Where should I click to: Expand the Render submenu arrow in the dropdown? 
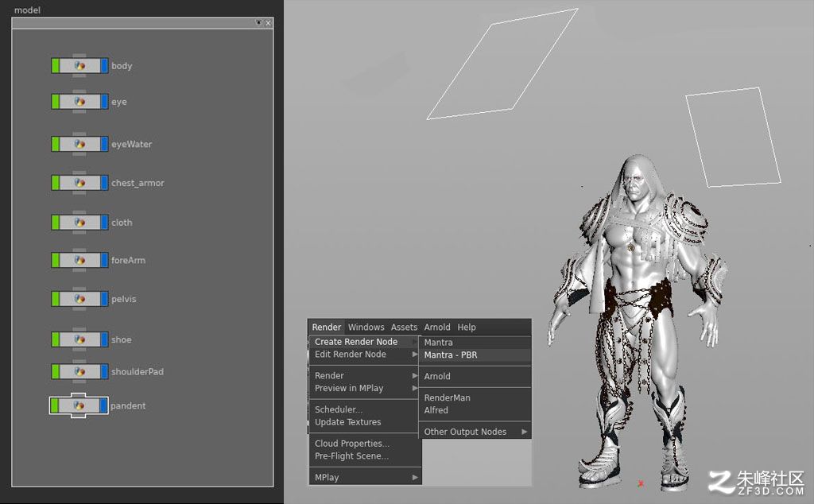pos(415,375)
